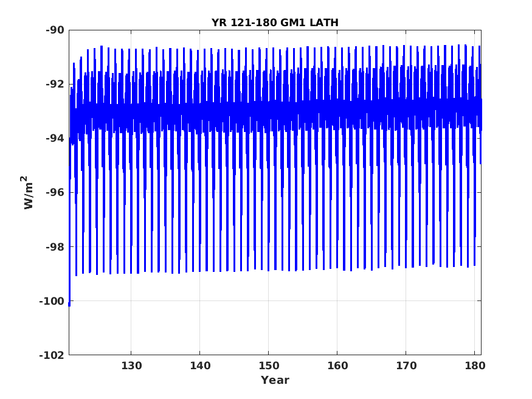The width and height of the screenshot is (532, 399).
Task: Click the y-axis tick label '-102'
Action: (52, 355)
